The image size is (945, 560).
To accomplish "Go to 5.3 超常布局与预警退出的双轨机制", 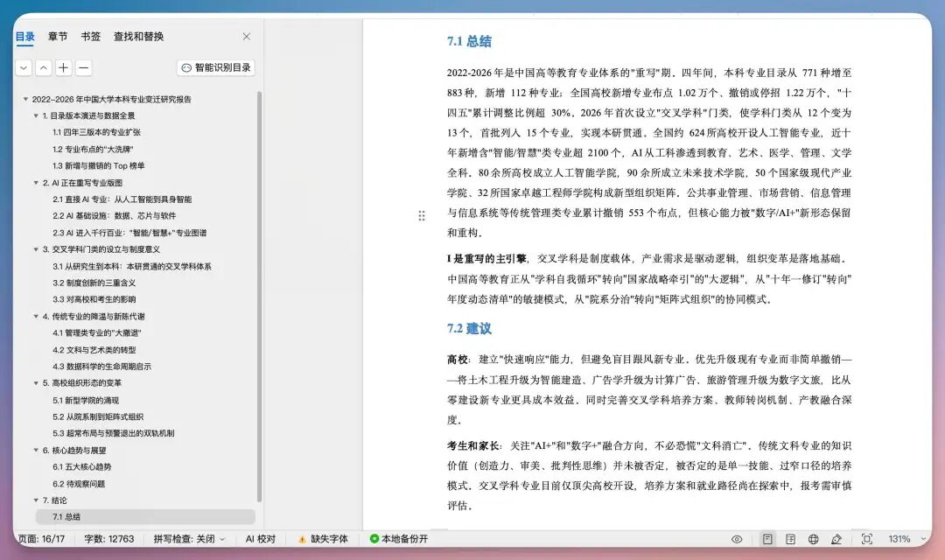I will 113,433.
